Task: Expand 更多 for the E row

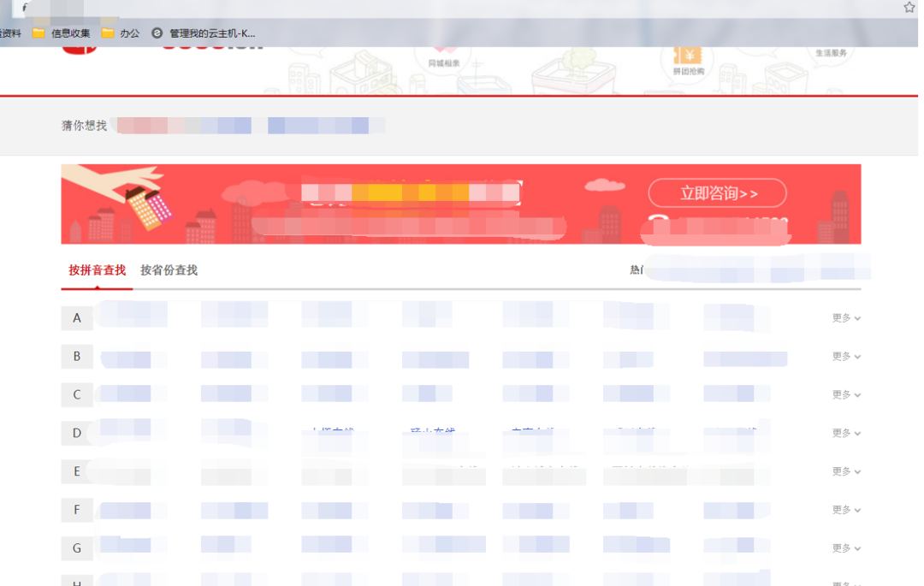Action: click(846, 471)
